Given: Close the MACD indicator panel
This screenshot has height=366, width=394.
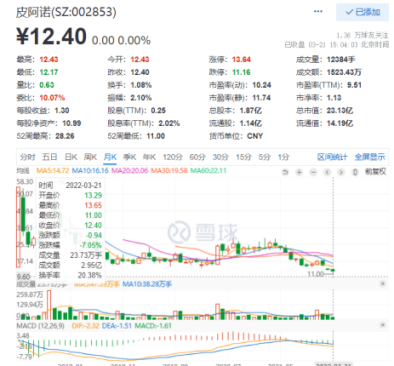Looking at the screenshot, I should click(383, 325).
